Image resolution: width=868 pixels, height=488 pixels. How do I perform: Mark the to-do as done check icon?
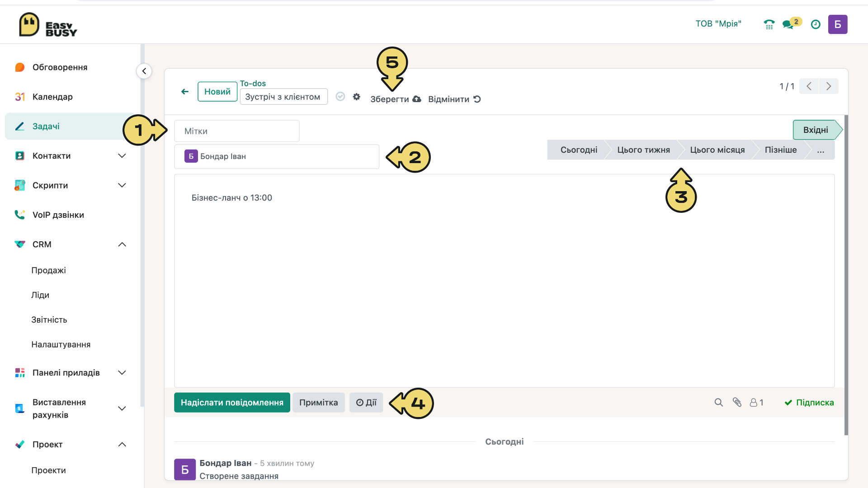(340, 96)
